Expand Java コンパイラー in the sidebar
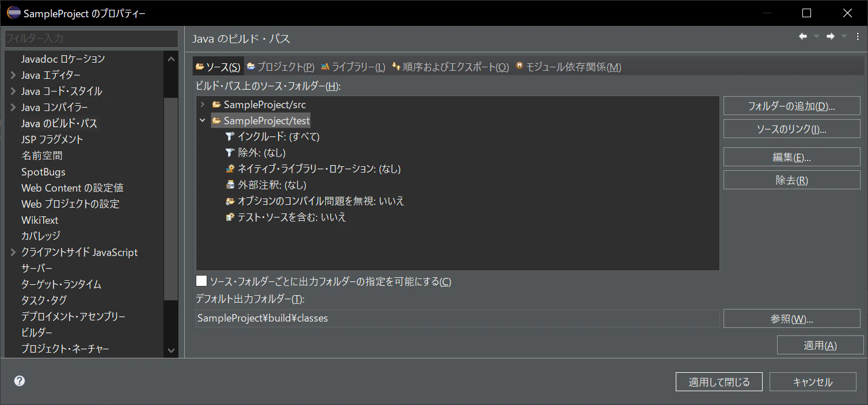This screenshot has height=405, width=868. click(x=13, y=107)
